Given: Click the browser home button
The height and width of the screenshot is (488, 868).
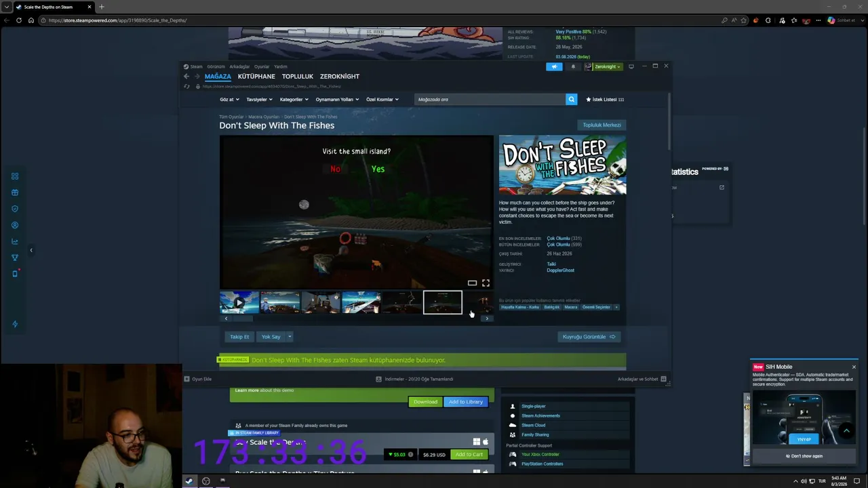Looking at the screenshot, I should (x=31, y=20).
